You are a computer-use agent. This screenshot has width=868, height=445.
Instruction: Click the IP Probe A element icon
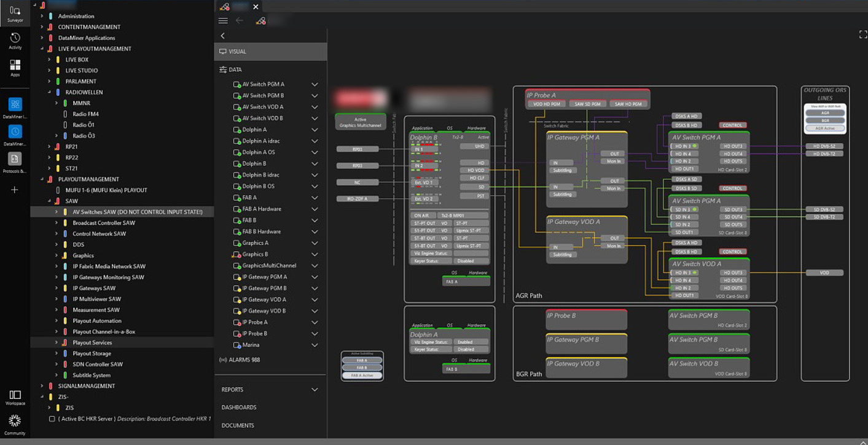pos(237,323)
